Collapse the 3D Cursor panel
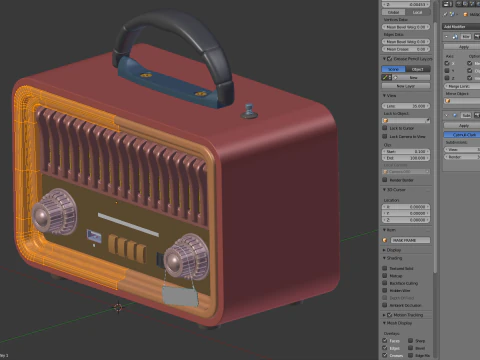The image size is (480, 360). point(384,190)
